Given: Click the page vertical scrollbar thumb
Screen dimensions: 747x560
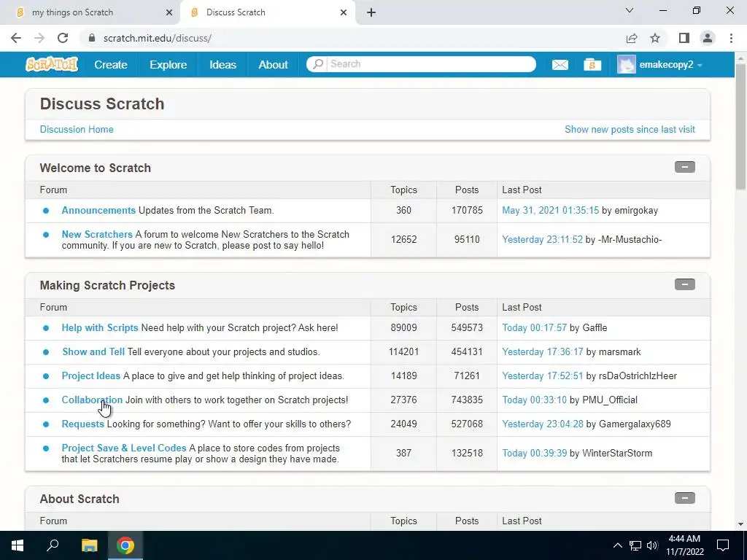Looking at the screenshot, I should (x=740, y=126).
